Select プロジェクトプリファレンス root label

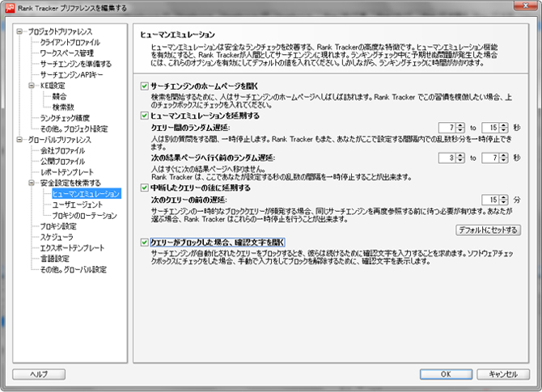(60, 32)
